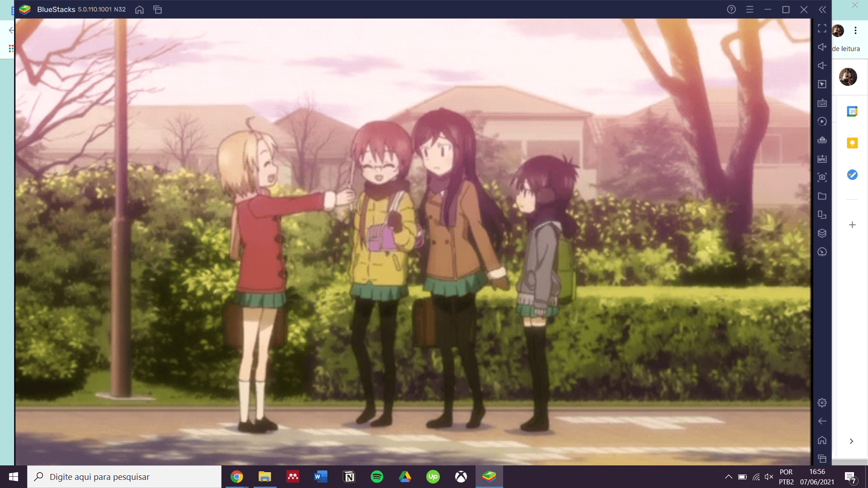This screenshot has width=868, height=488.
Task: Hide the Chrome side panel chevron
Action: (852, 441)
